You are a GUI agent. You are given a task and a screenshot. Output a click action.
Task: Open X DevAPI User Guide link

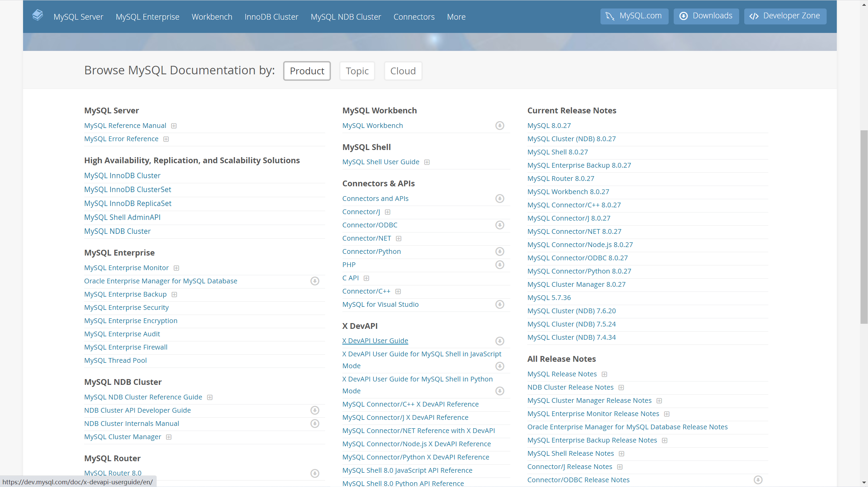pyautogui.click(x=375, y=341)
